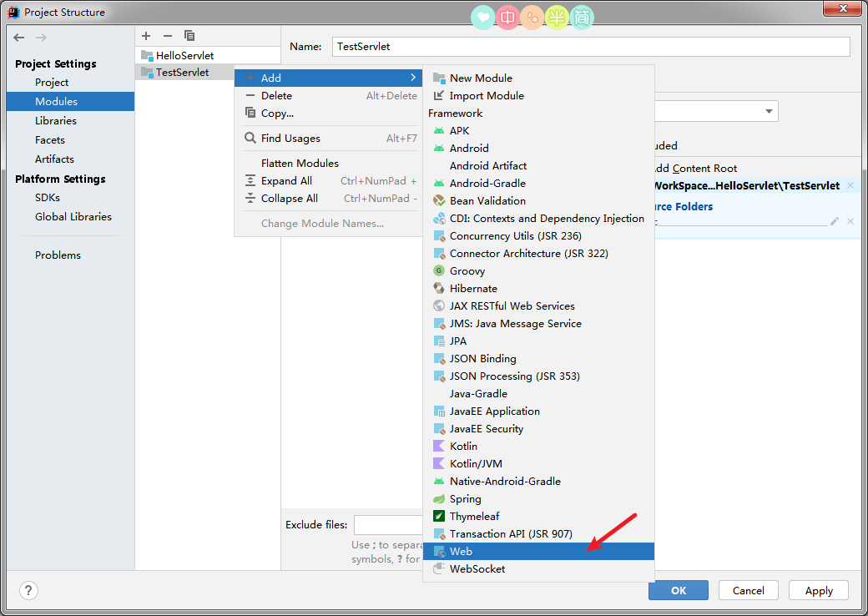Click the WebSocket icon
This screenshot has height=616, width=868.
coord(439,569)
